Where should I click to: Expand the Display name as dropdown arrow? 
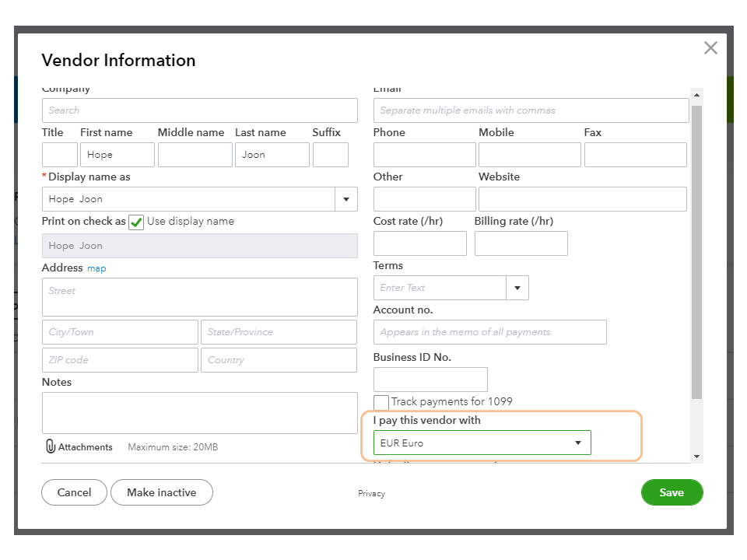coord(346,199)
